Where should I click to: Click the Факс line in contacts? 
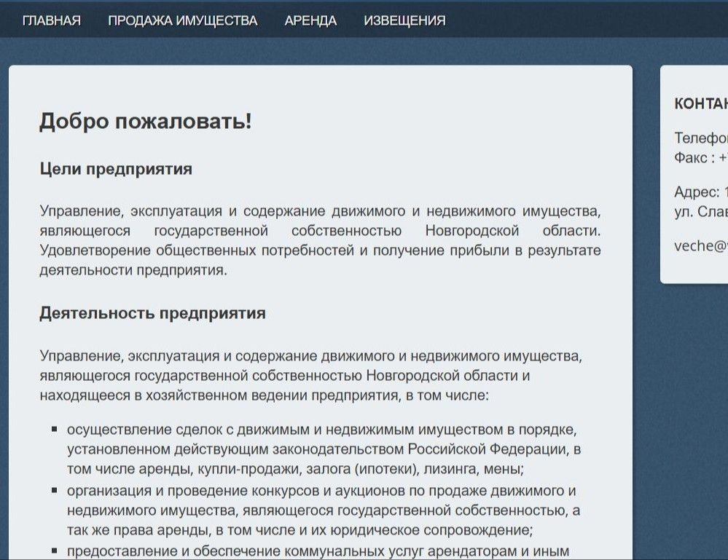[700, 157]
